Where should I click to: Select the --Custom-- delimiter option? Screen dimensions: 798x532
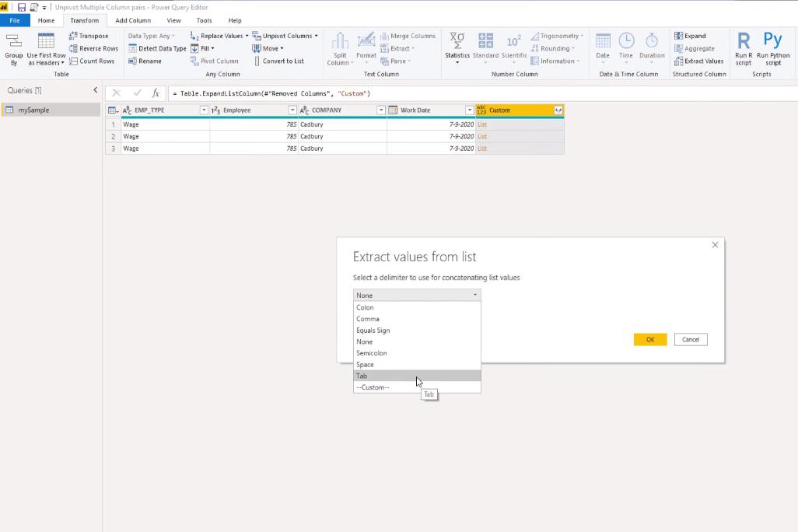click(417, 387)
